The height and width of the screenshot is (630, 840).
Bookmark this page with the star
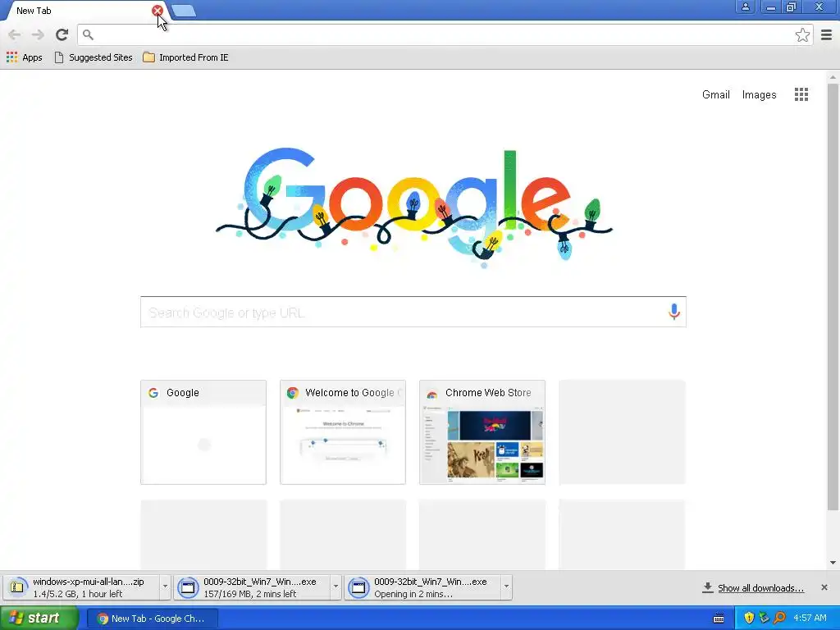(x=802, y=34)
